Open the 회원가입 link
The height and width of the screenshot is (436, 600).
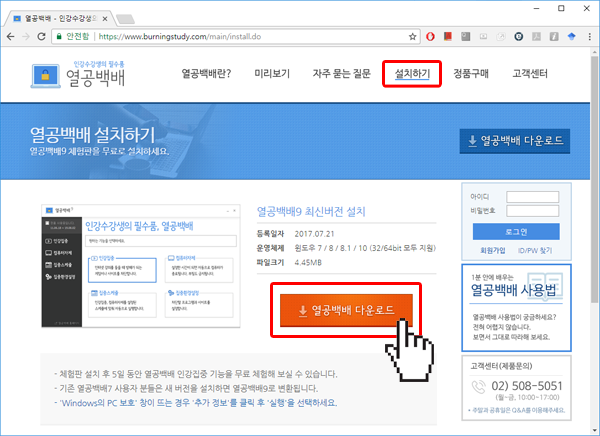493,250
